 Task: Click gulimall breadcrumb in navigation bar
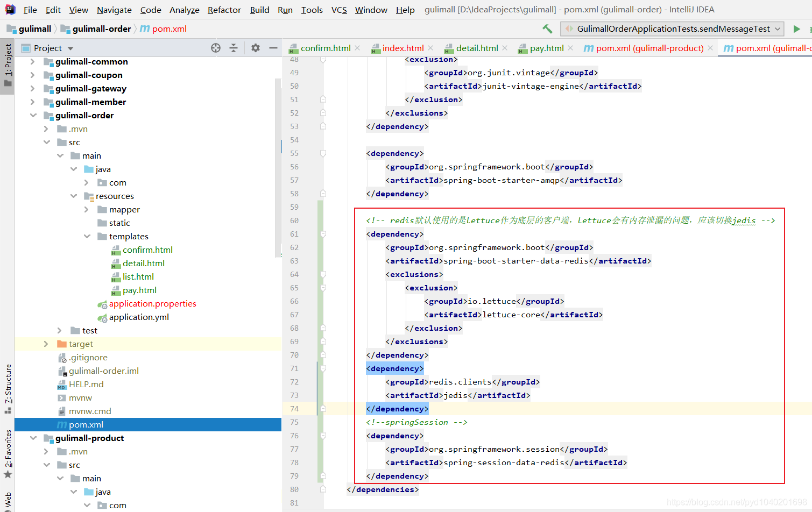coord(29,29)
